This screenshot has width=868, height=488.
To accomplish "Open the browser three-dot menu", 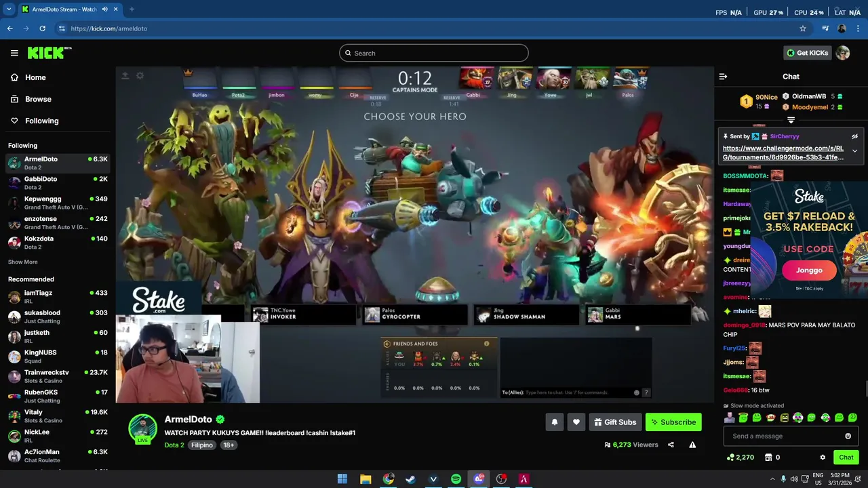I will pyautogui.click(x=858, y=28).
